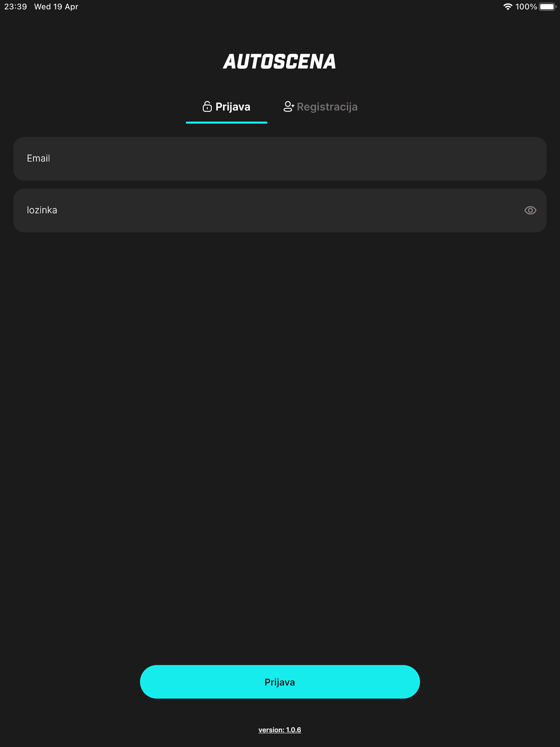
Task: Tap the battery icon in status bar
Action: point(547,7)
